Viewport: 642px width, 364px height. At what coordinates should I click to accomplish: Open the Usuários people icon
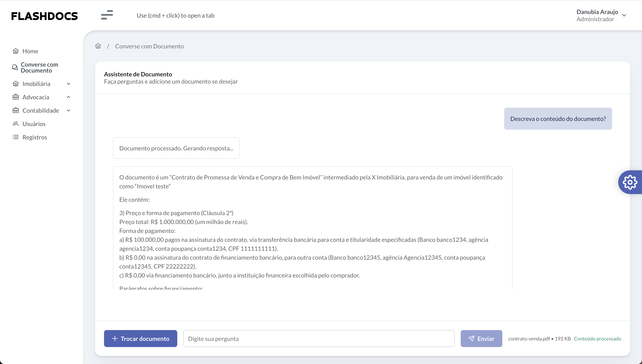(x=16, y=123)
